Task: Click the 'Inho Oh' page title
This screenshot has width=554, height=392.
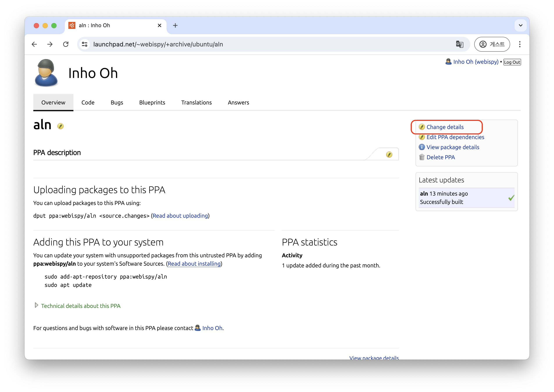Action: (x=93, y=73)
